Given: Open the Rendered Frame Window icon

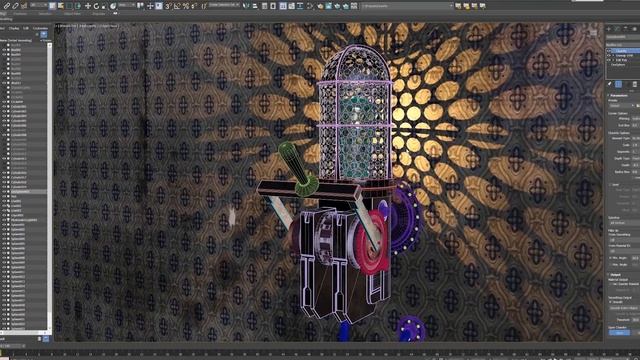Looking at the screenshot, I should pos(329,6).
